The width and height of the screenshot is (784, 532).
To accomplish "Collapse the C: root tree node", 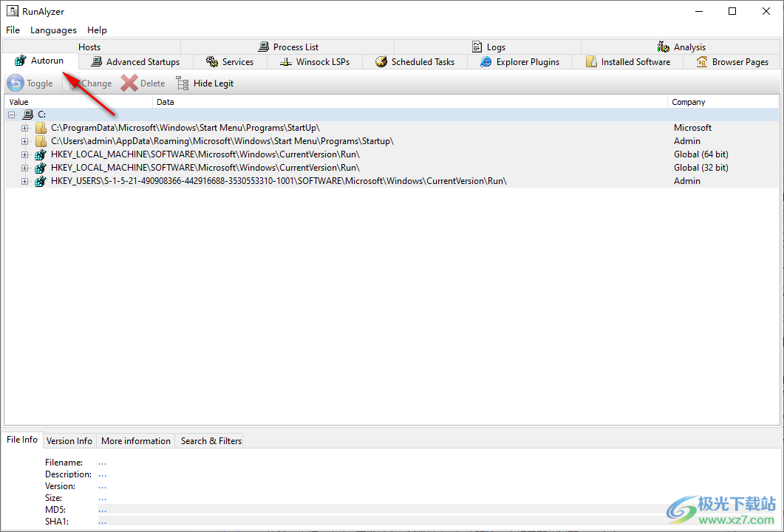I will pyautogui.click(x=12, y=115).
